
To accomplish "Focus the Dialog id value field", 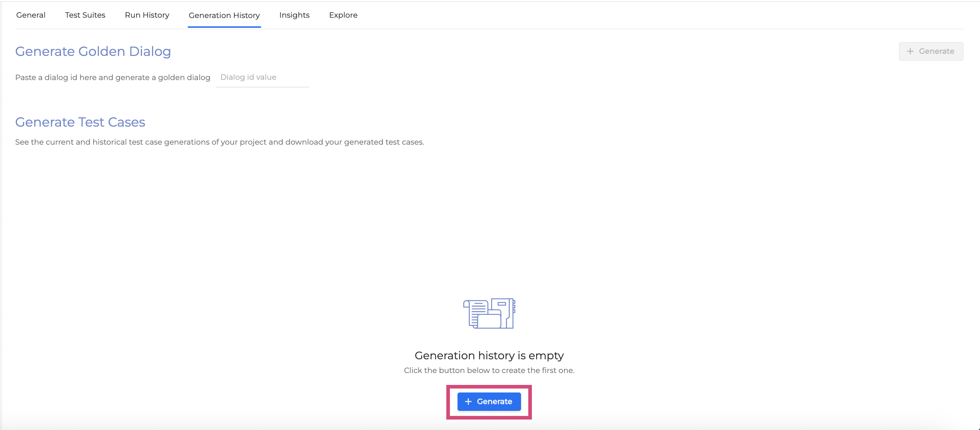I will [262, 77].
